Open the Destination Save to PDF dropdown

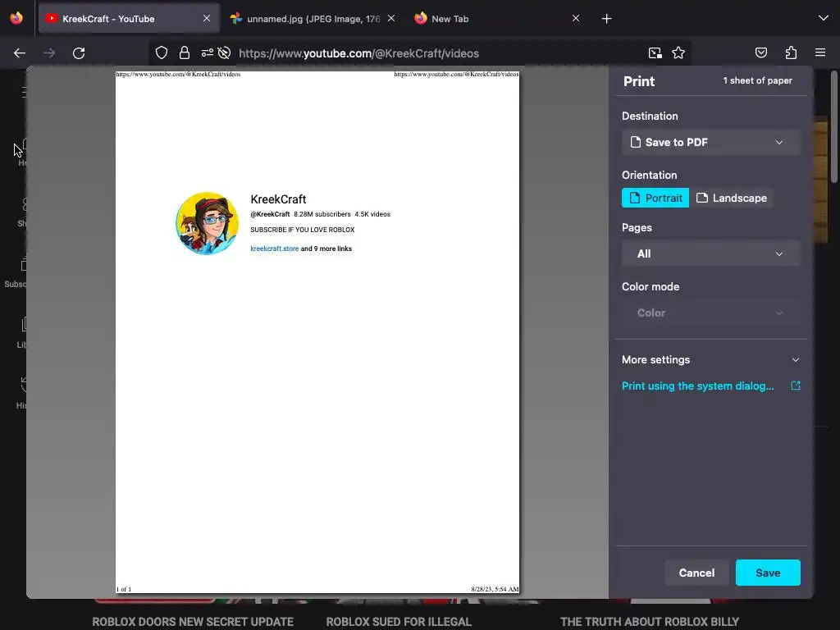click(711, 143)
